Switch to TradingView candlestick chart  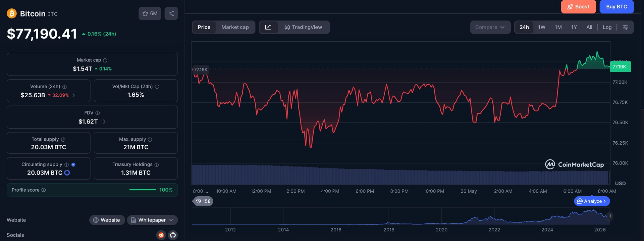[x=303, y=27]
